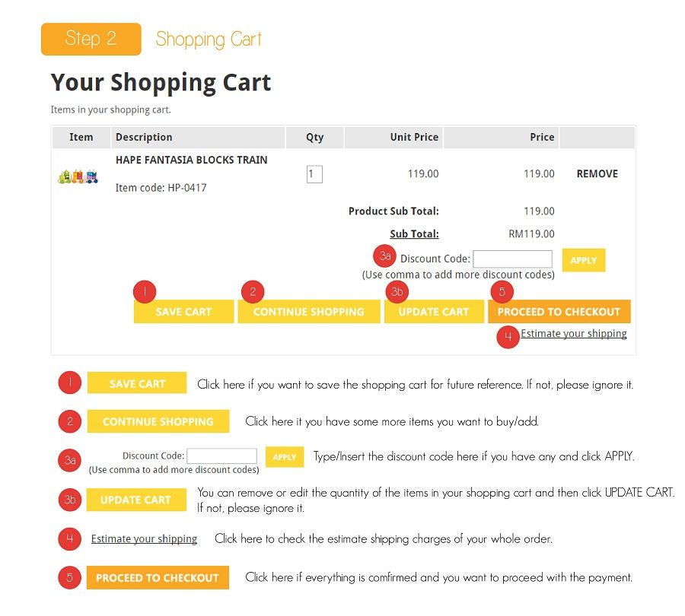
Task: Click the quantity field of the train item
Action: 314,174
